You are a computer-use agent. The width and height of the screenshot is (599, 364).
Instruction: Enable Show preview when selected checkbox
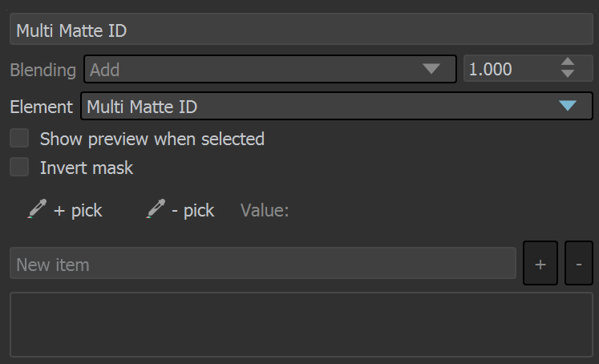coord(19,138)
